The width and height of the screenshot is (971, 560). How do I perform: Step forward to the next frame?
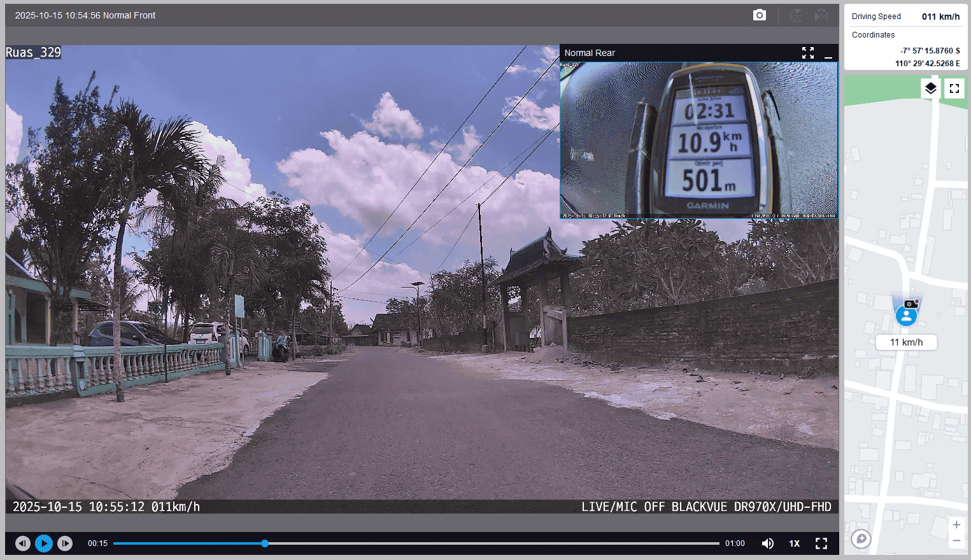(65, 543)
